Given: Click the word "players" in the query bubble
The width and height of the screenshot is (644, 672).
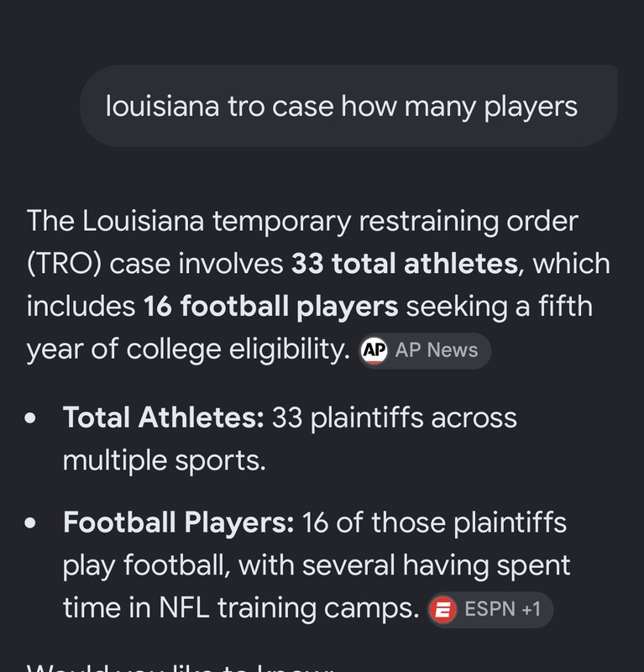Looking at the screenshot, I should coord(531,108).
